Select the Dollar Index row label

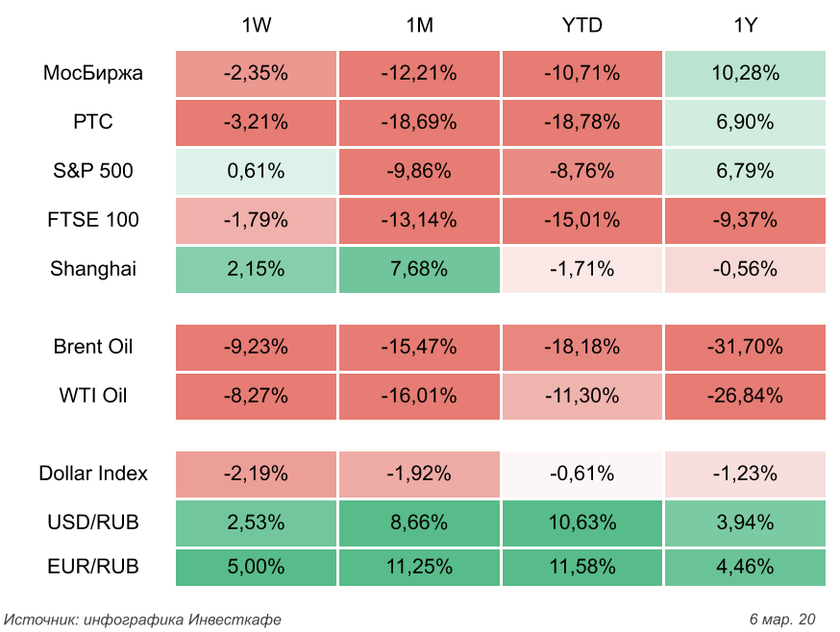point(93,474)
